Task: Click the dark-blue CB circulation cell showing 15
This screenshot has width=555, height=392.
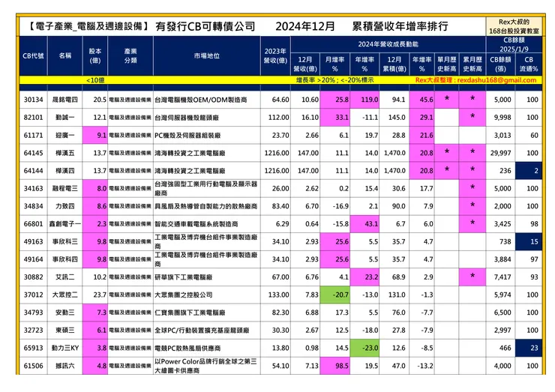Action: pyautogui.click(x=529, y=241)
